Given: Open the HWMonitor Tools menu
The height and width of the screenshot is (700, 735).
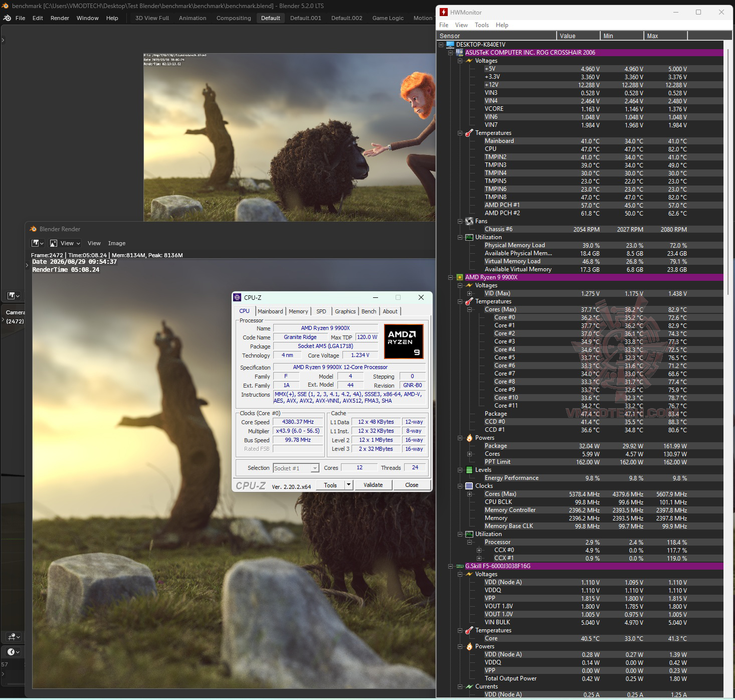Looking at the screenshot, I should click(482, 25).
